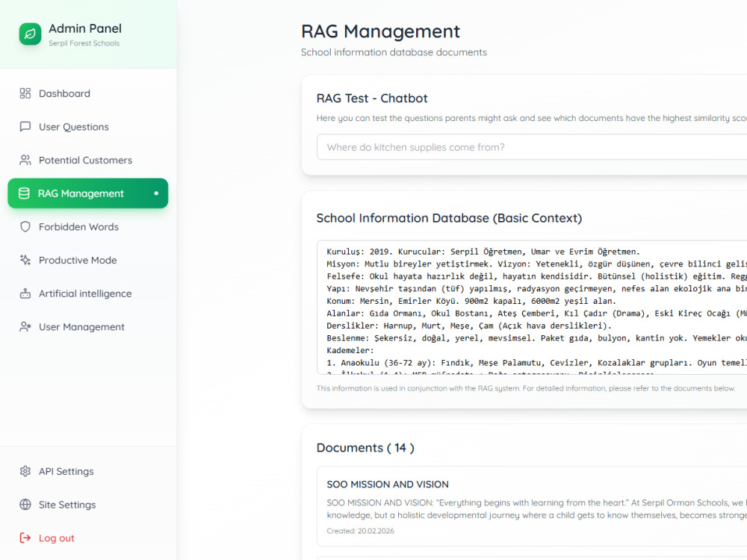Screen dimensions: 747x560
Task: Click the red Log out arrow icon
Action: (25, 538)
